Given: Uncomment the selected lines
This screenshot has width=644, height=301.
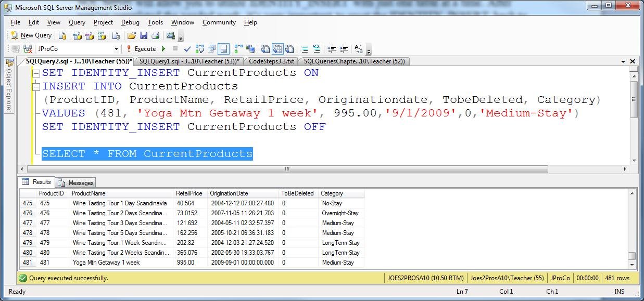Looking at the screenshot, I should click(317, 49).
